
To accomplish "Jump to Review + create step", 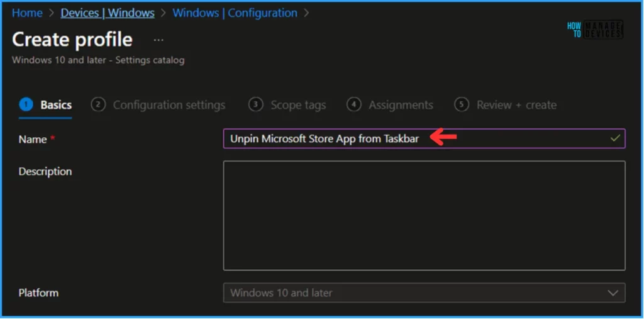I will 505,105.
